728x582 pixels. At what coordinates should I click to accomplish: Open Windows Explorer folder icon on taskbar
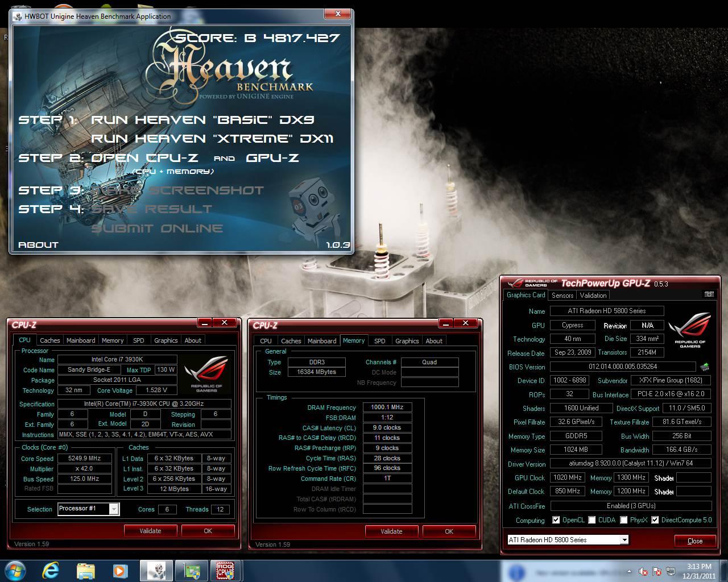(86, 571)
